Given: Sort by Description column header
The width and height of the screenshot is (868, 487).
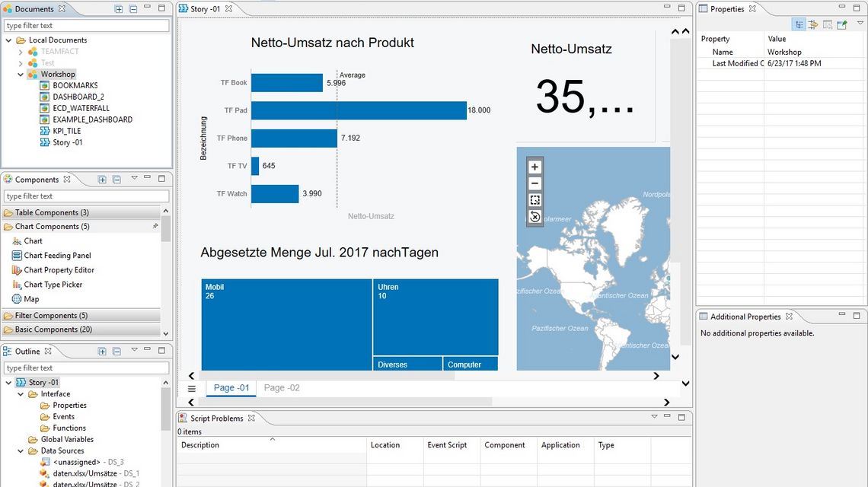Looking at the screenshot, I should [272, 445].
